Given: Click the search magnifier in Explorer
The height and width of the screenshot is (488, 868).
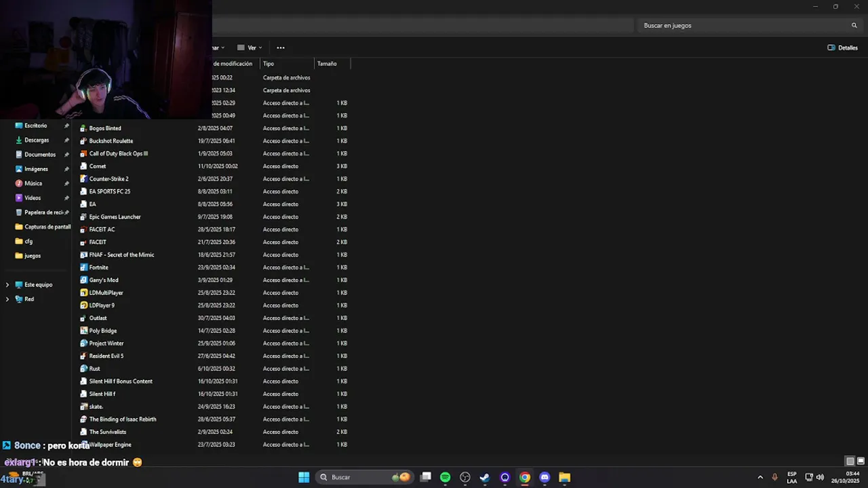Looking at the screenshot, I should coord(854,26).
